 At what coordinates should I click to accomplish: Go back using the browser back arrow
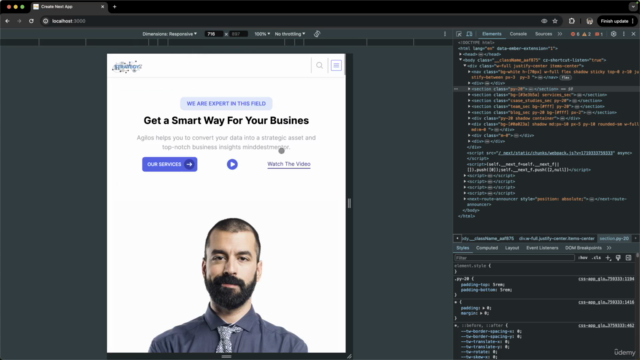coord(7,21)
